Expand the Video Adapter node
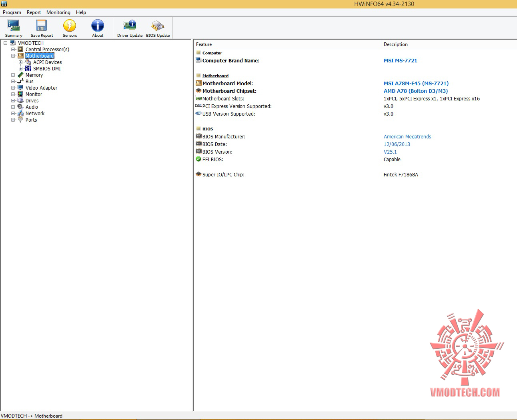Image resolution: width=517 pixels, height=420 pixels. (x=13, y=88)
